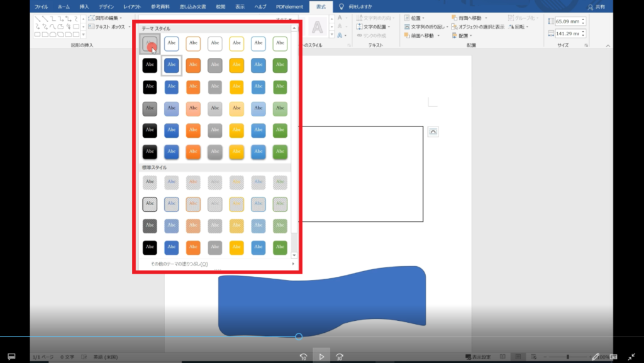Exit full screen video mode
The width and height of the screenshot is (644, 363).
click(x=631, y=357)
